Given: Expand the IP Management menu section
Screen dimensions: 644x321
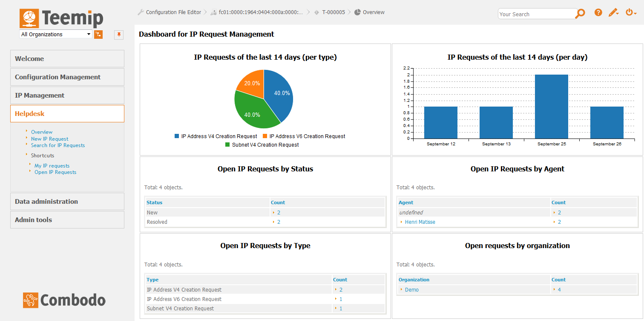Looking at the screenshot, I should coord(67,95).
